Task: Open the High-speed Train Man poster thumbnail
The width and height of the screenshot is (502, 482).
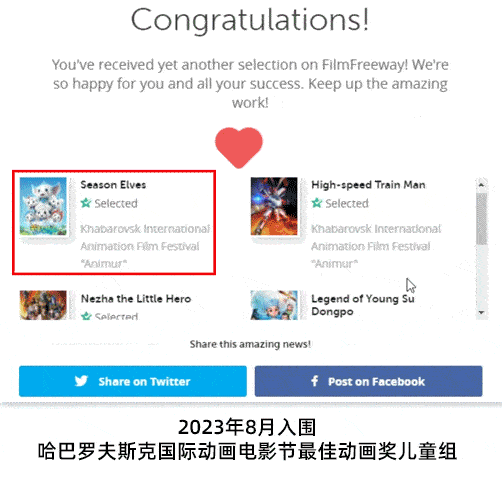Action: [274, 206]
